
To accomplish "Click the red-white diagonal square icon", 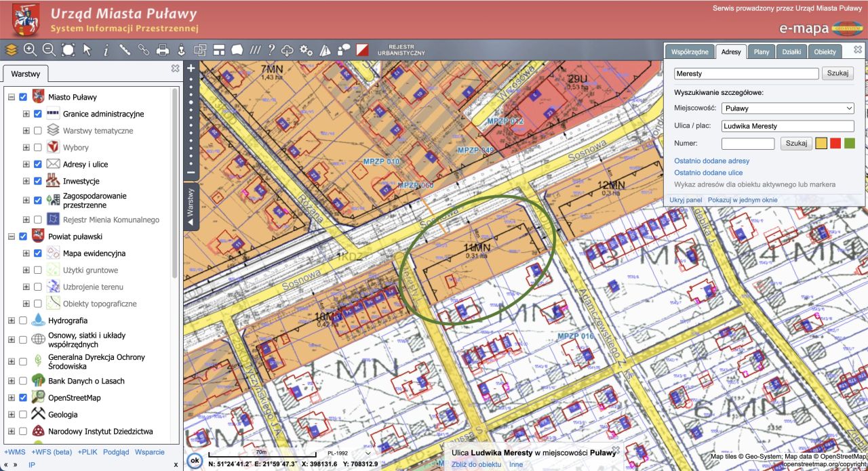I will tap(363, 49).
